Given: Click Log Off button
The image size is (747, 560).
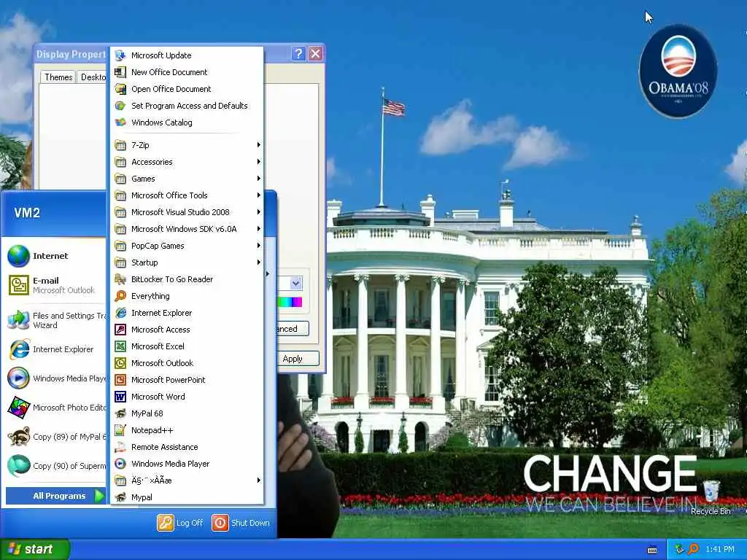Looking at the screenshot, I should coord(180,523).
